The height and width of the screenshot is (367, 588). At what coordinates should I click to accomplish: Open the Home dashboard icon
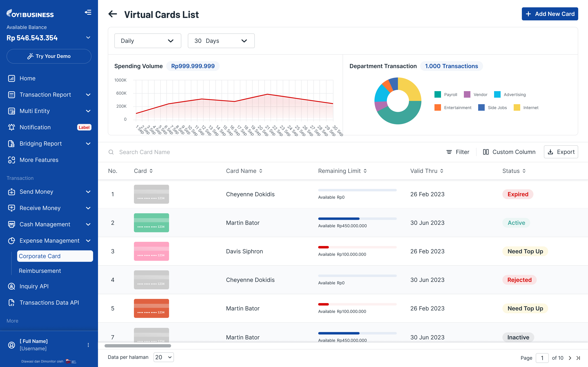11,78
